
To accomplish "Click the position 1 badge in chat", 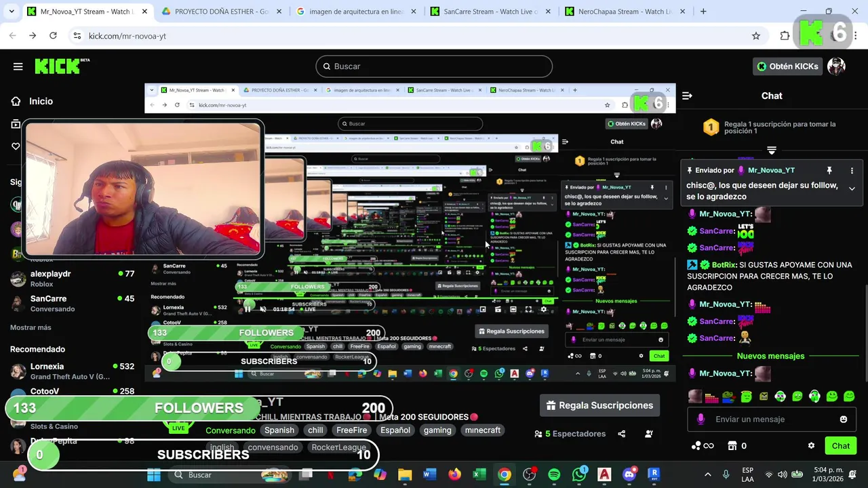I will tap(711, 127).
